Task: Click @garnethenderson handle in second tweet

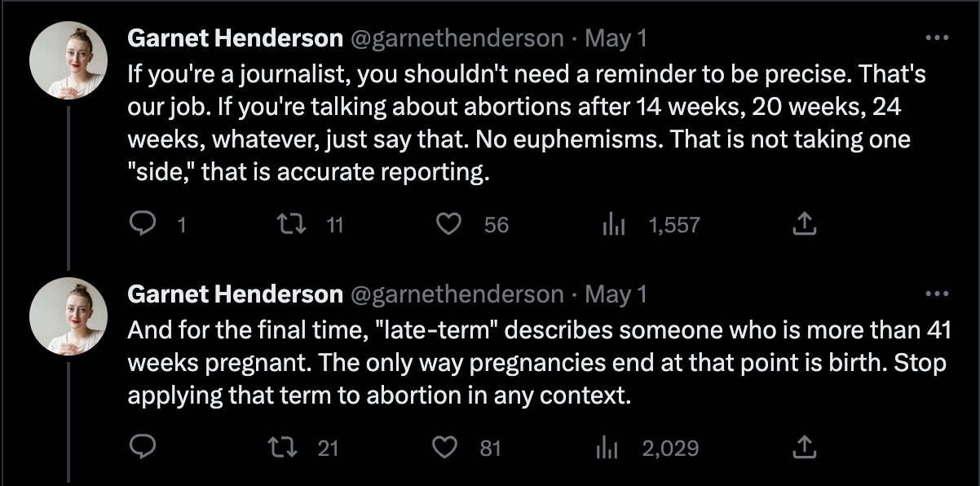Action: click(457, 294)
